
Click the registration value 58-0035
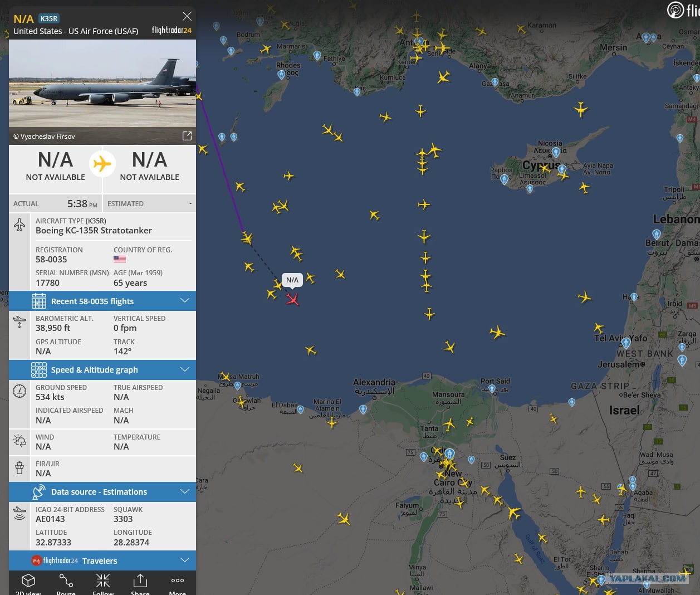point(51,259)
